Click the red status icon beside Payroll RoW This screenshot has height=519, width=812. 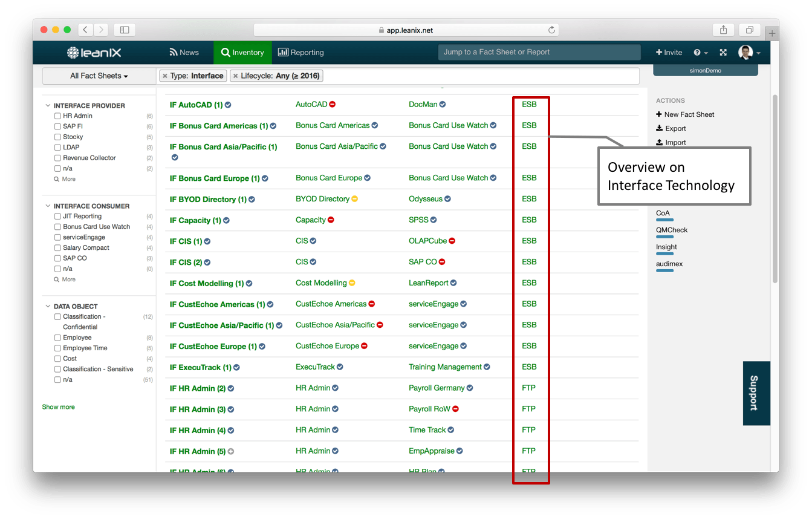456,409
